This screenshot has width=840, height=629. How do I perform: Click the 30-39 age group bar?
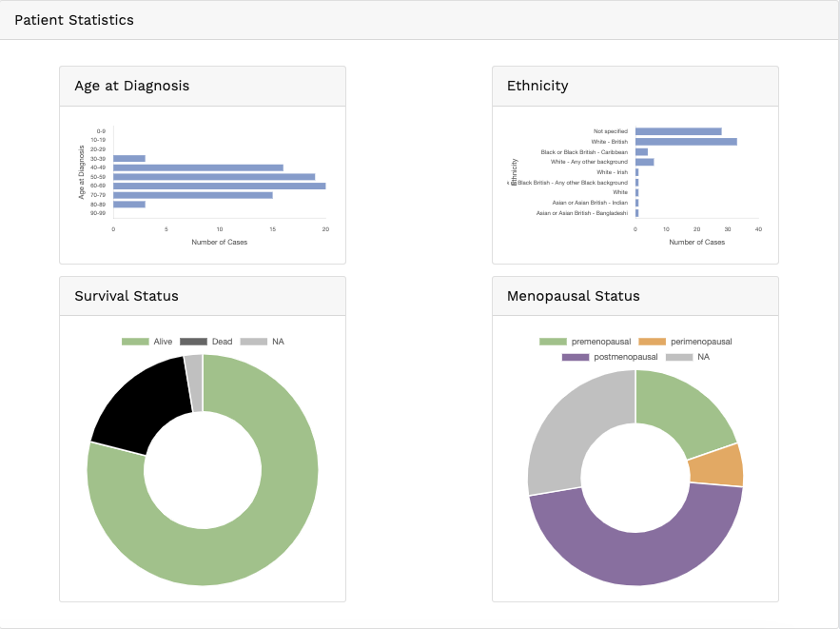[x=129, y=158]
